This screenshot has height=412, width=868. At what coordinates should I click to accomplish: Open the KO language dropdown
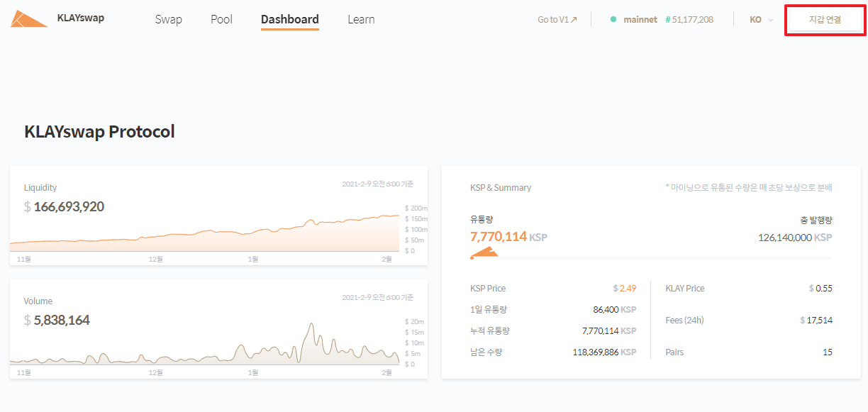point(761,20)
